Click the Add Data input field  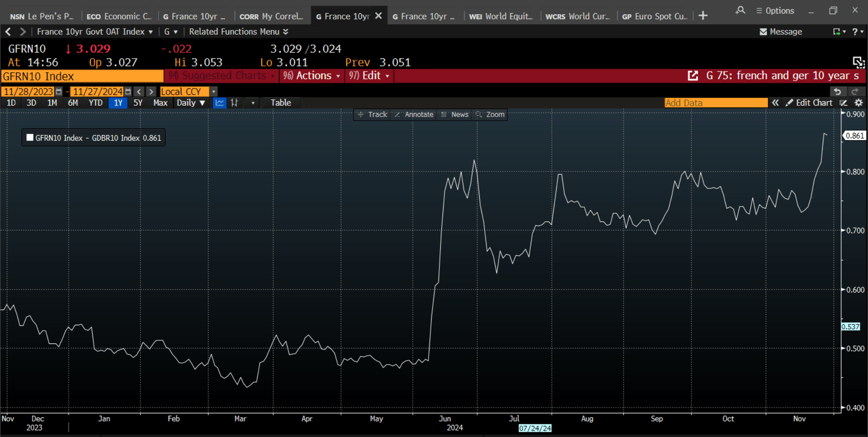coord(715,103)
